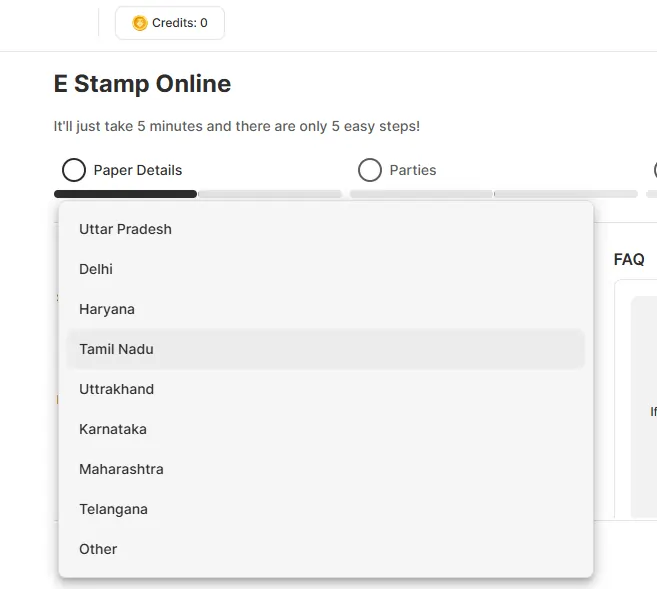The height and width of the screenshot is (589, 657).
Task: Select Uttar Pradesh from the state list
Action: 326,229
